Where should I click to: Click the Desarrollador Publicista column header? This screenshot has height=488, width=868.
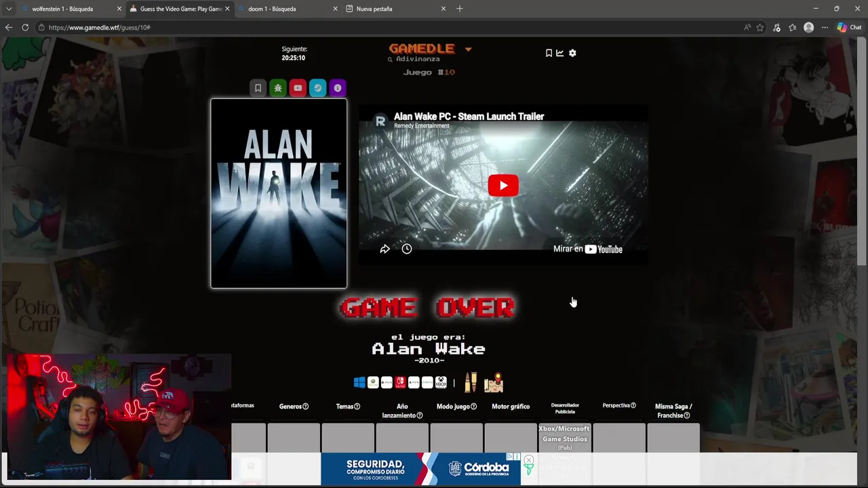[x=565, y=408]
